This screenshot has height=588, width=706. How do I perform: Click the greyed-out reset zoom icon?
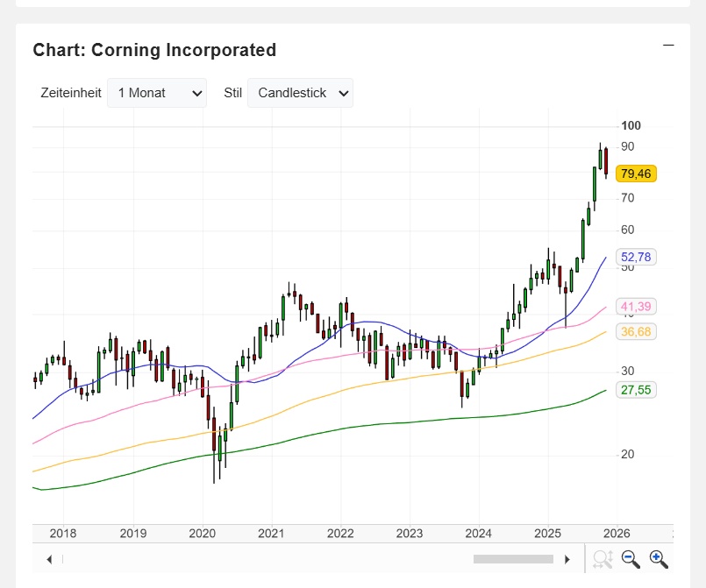602,559
